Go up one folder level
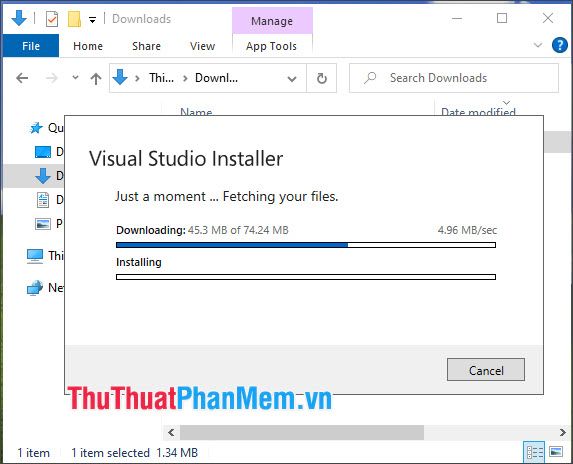573x464 pixels. (x=96, y=78)
